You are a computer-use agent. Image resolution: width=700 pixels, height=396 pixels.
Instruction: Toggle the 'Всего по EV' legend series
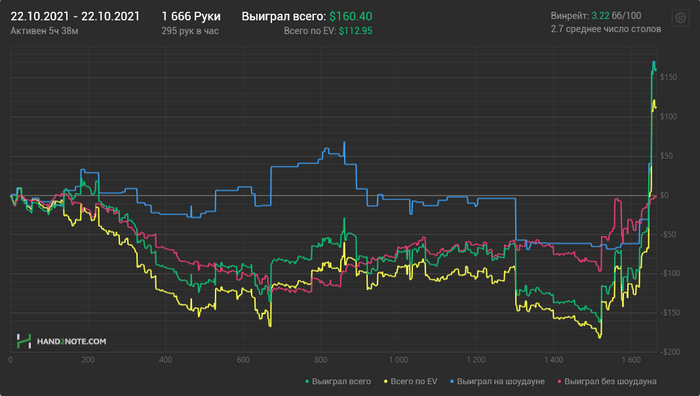[411, 381]
